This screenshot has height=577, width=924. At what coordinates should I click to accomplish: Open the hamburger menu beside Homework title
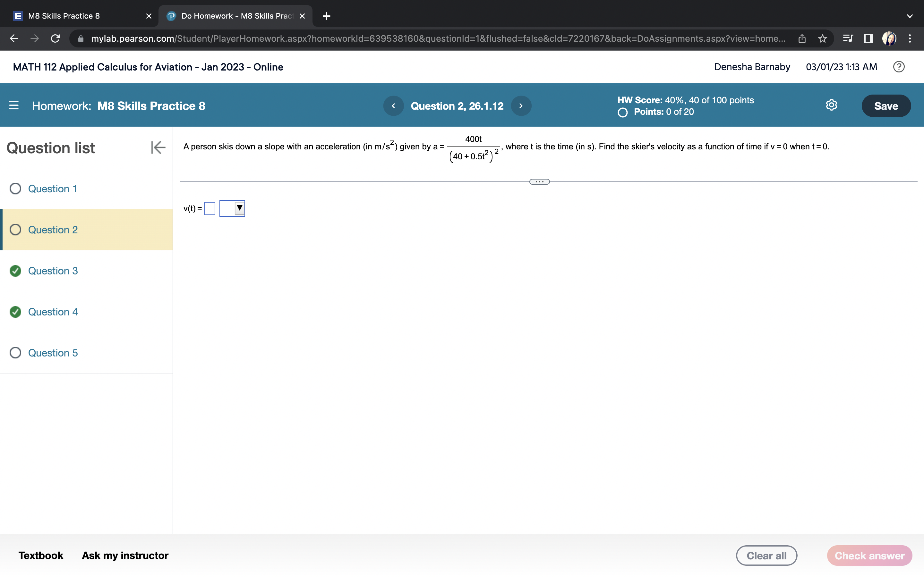click(14, 105)
